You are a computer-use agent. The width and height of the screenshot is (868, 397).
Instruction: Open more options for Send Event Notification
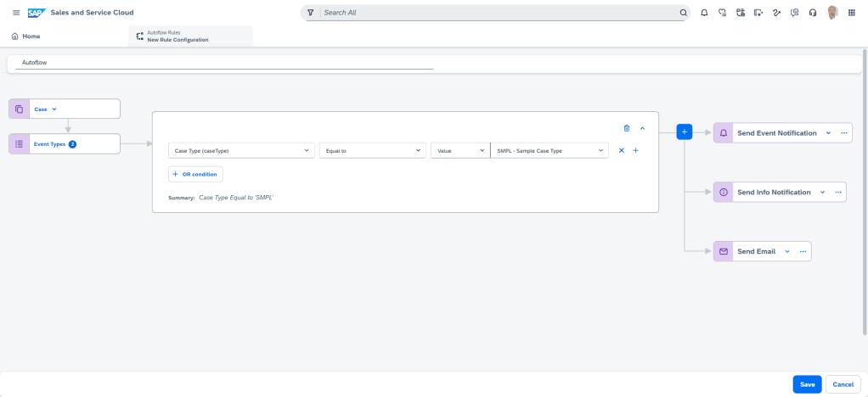tap(843, 133)
